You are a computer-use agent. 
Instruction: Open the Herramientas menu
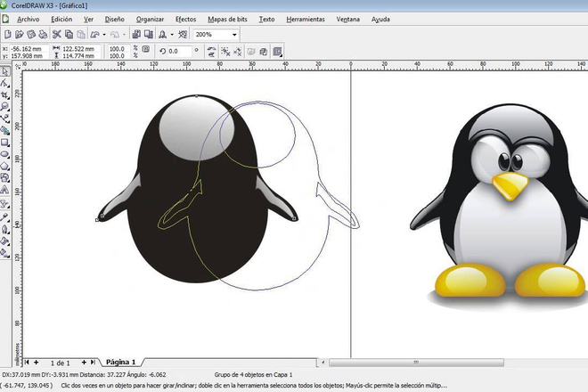pos(306,19)
